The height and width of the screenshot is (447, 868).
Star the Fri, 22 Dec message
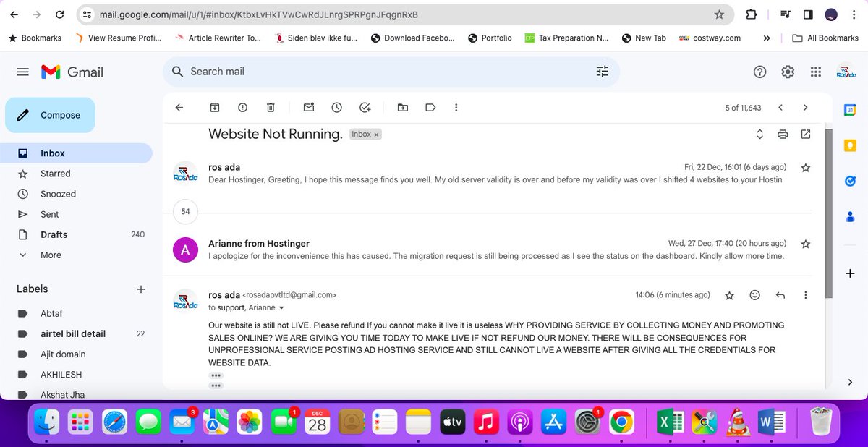[806, 167]
